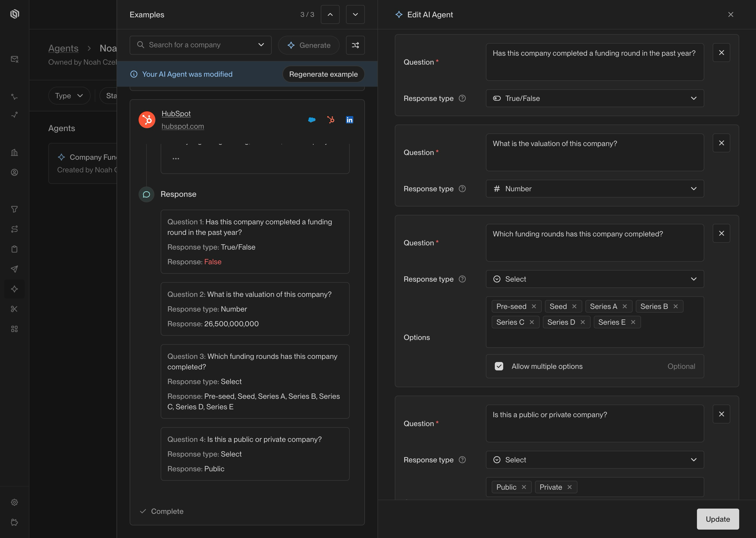Open the funnel filter sidebar icon
This screenshot has height=538, width=756.
pos(14,209)
